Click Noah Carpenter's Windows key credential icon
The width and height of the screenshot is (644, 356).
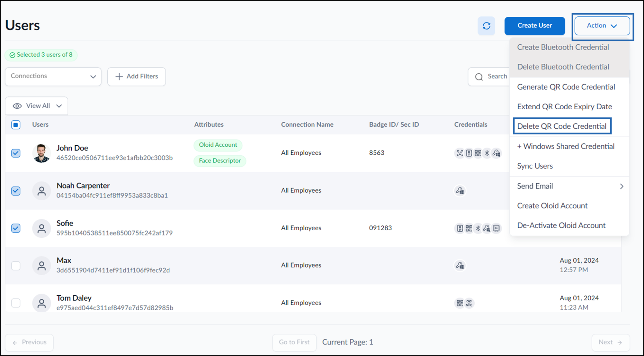tap(460, 191)
